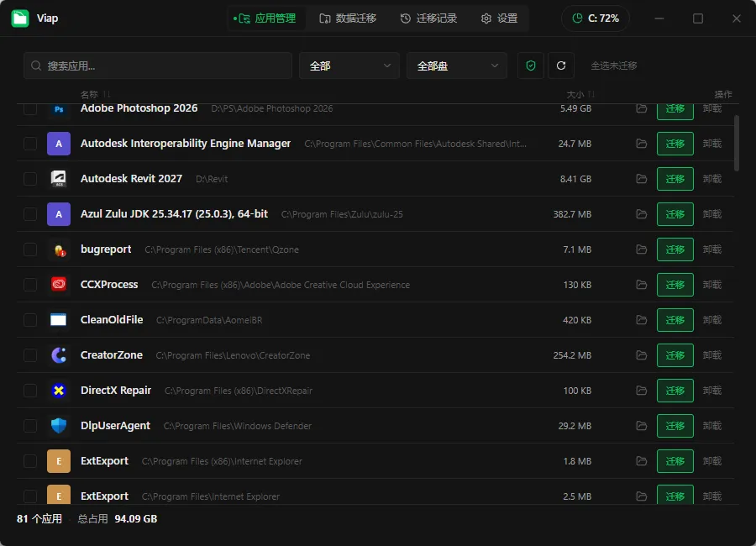
Task: Click the vertical scrollbar thumb of app list
Action: click(x=736, y=143)
